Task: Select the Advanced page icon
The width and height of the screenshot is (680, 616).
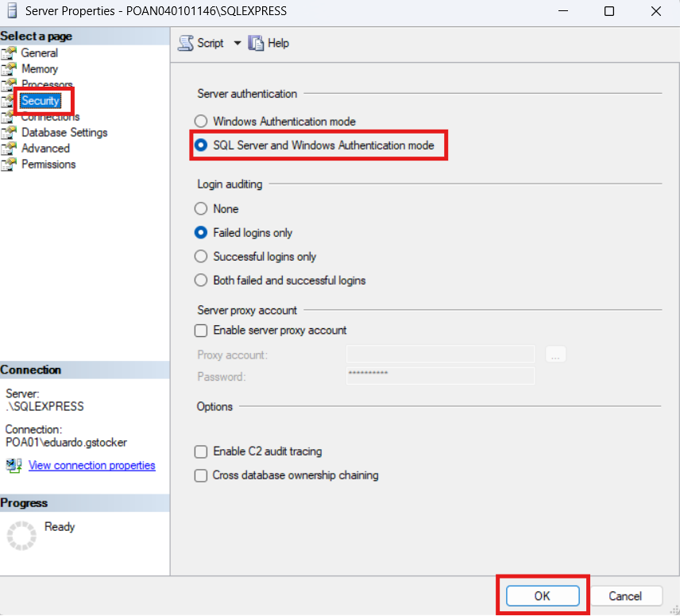Action: click(10, 148)
